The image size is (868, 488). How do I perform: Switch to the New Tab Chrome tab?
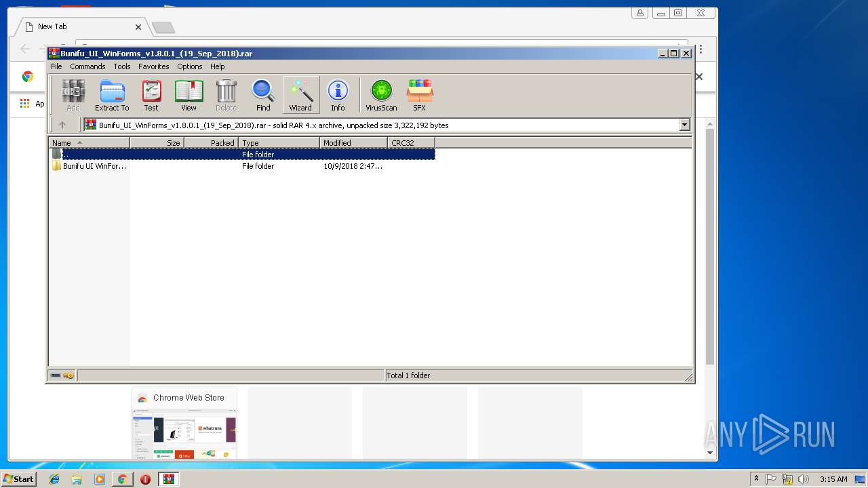click(81, 26)
